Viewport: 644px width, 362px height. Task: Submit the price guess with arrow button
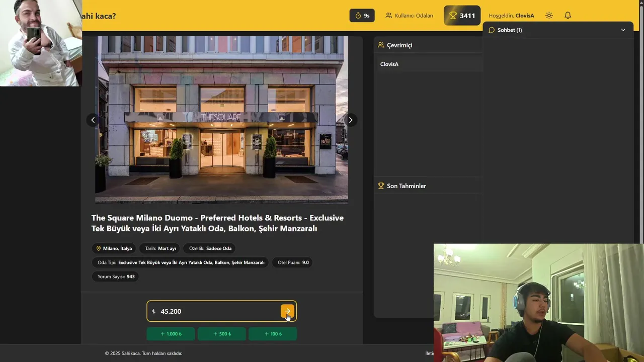pos(287,311)
